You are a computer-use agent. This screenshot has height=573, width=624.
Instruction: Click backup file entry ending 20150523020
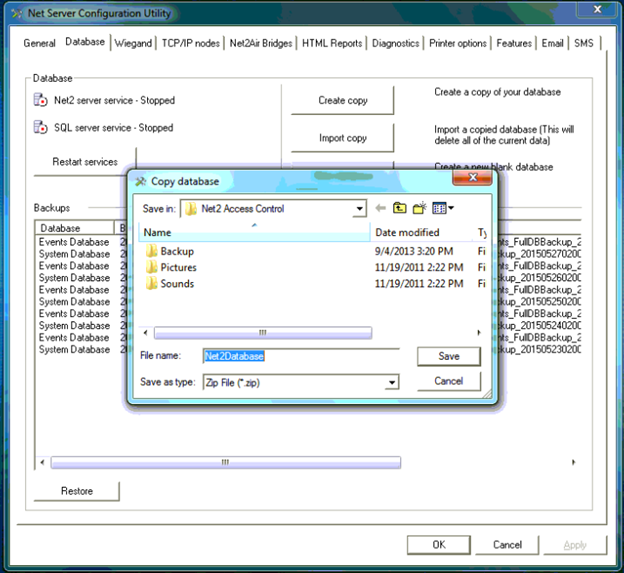(x=539, y=349)
